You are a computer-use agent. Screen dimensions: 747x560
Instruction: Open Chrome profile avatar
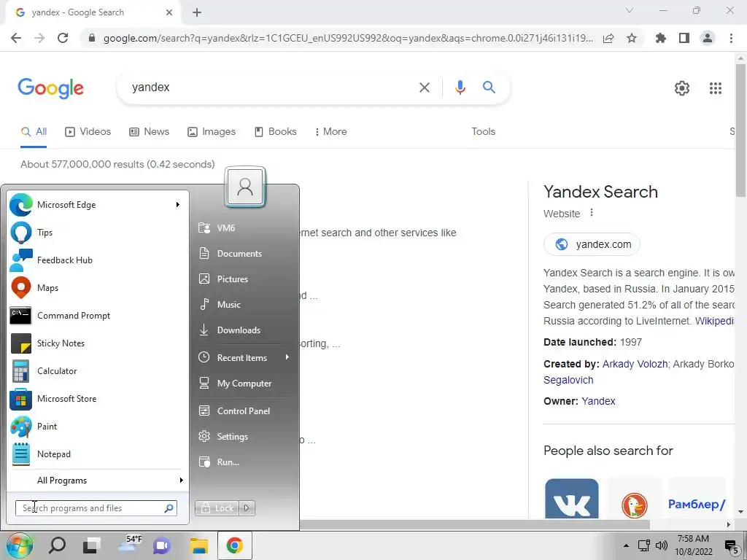708,38
